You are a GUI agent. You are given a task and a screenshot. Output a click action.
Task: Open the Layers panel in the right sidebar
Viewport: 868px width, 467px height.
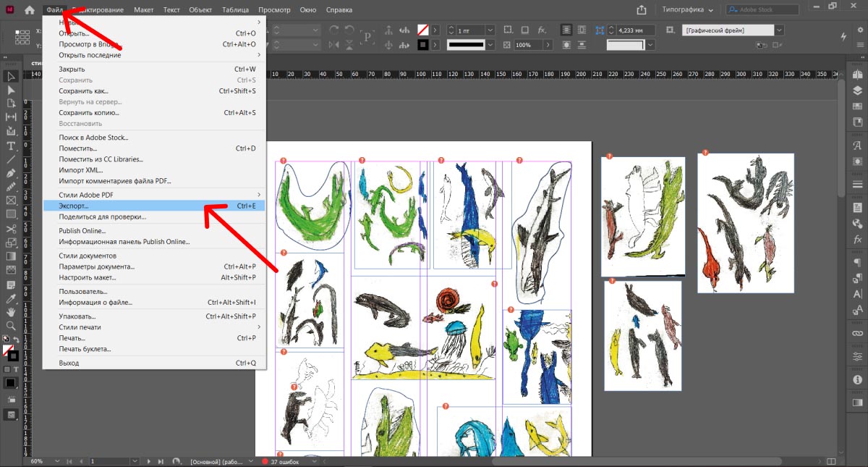tap(857, 91)
